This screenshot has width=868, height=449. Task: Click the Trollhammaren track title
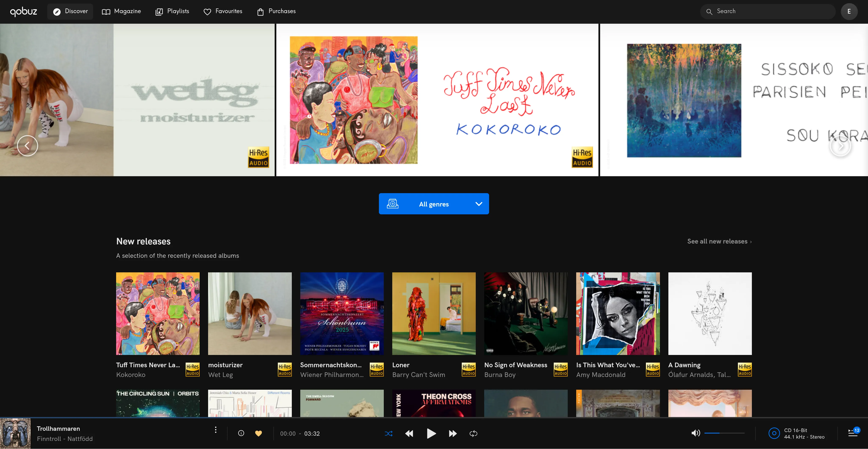click(x=58, y=428)
